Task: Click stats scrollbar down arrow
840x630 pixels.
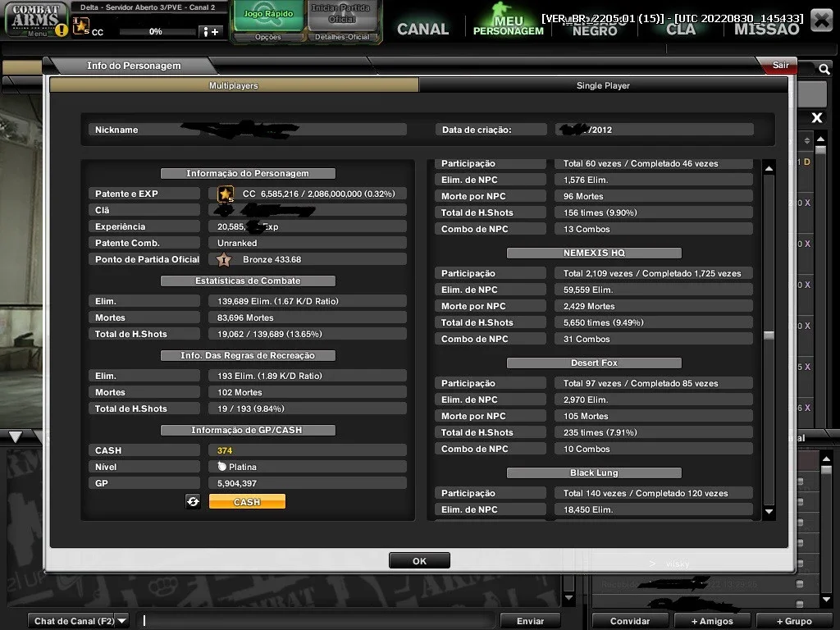Action: click(x=769, y=512)
